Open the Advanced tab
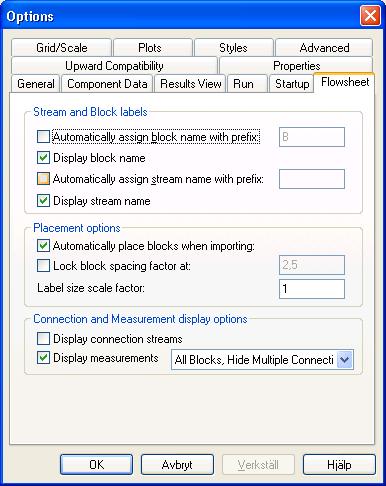This screenshot has height=486, width=386. click(324, 48)
